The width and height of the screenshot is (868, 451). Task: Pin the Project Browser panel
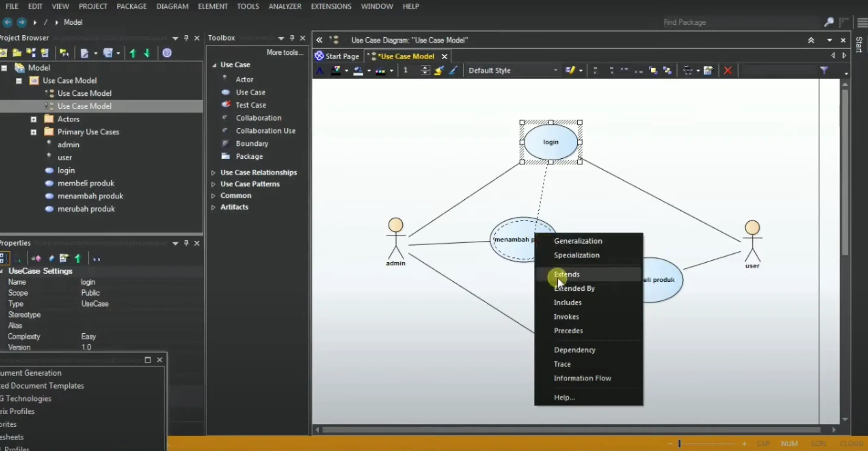tap(186, 38)
